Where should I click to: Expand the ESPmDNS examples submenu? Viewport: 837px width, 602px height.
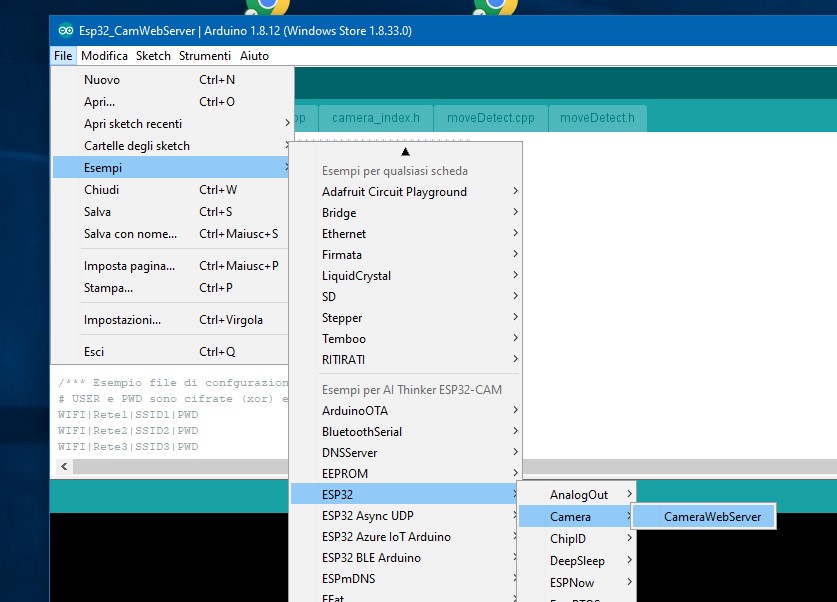pos(406,579)
